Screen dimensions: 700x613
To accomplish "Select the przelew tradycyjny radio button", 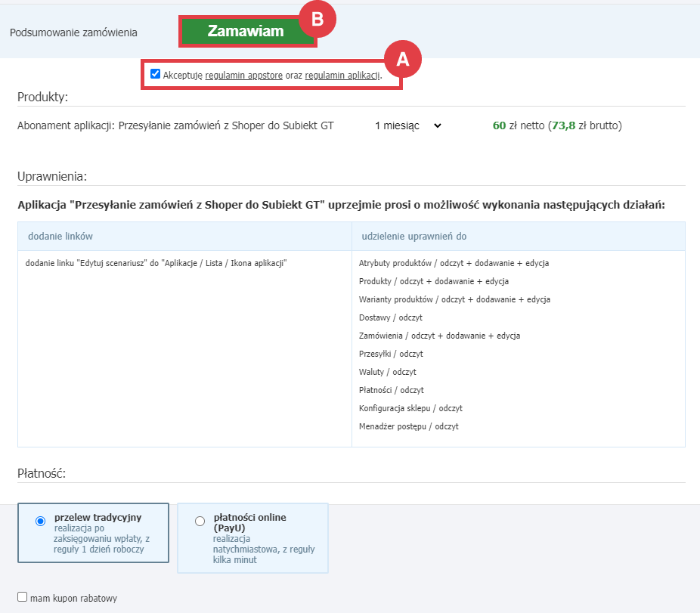I will coord(41,521).
